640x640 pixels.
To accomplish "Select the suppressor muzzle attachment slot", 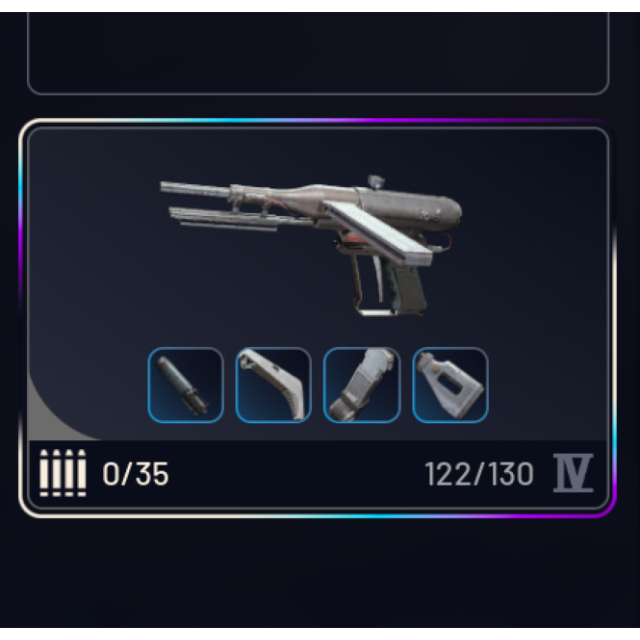I will pos(186,385).
